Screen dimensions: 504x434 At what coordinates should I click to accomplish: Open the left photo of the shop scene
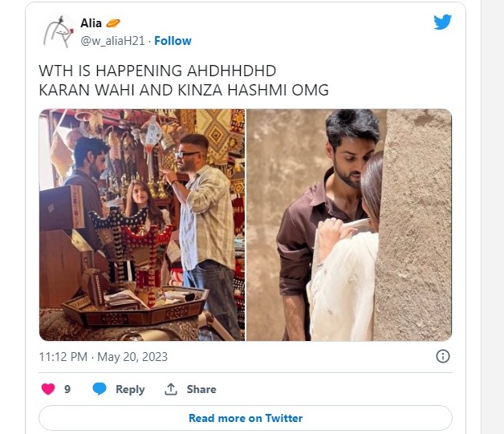click(x=142, y=225)
